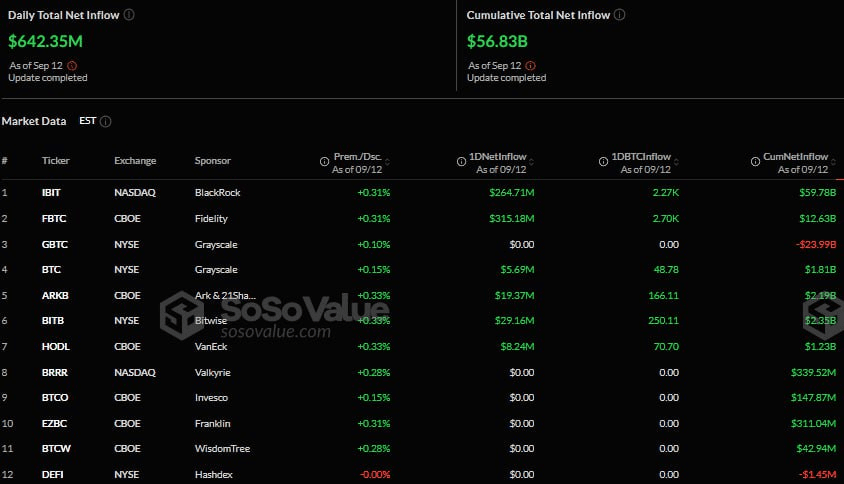Click the Exchange column header
Image resolution: width=844 pixels, height=484 pixels.
(x=135, y=160)
